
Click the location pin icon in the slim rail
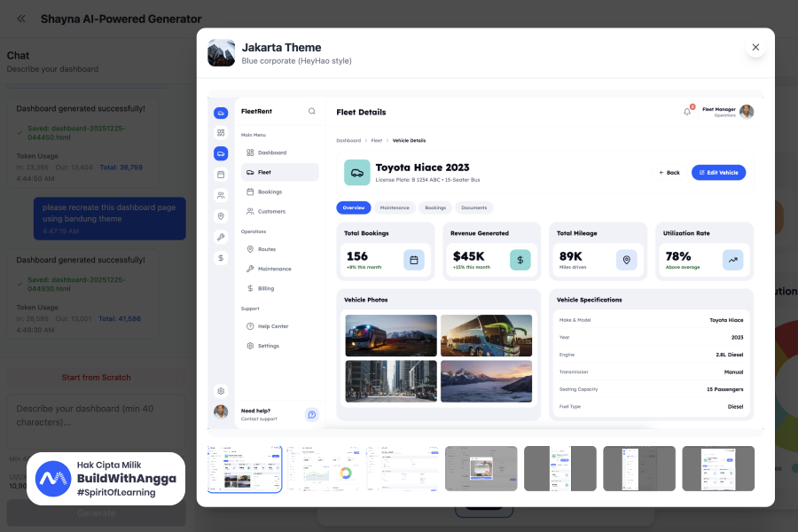[x=221, y=216]
